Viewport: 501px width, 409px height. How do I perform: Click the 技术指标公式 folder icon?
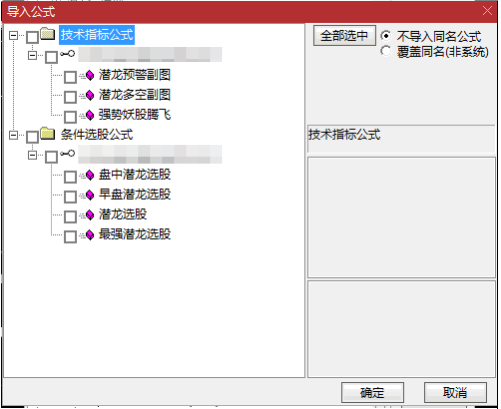click(x=48, y=34)
